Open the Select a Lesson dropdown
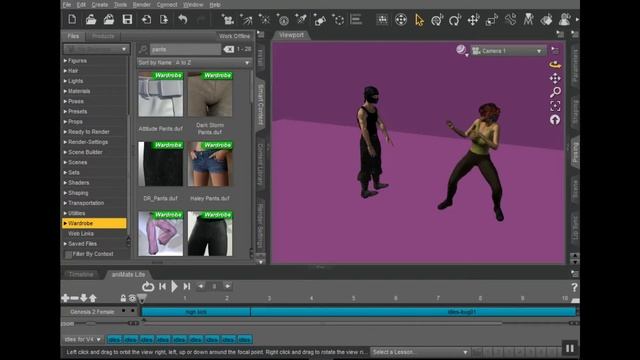This screenshot has height=360, width=640. coord(420,352)
